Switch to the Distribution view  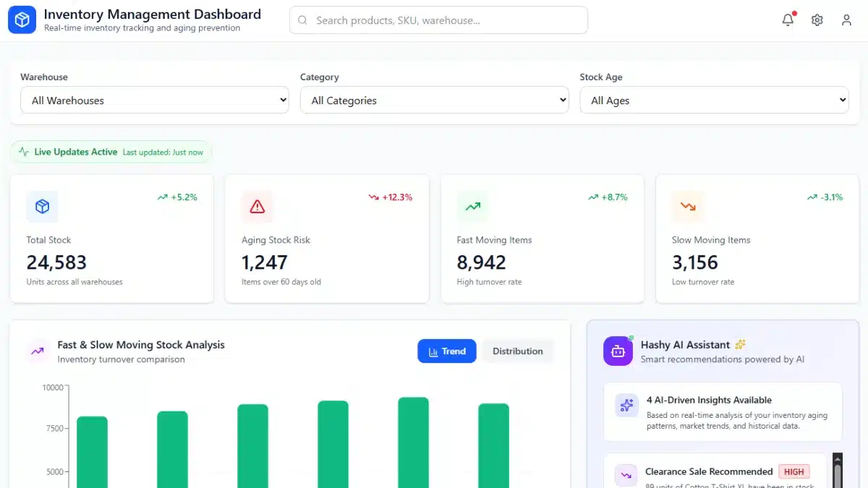(x=517, y=351)
